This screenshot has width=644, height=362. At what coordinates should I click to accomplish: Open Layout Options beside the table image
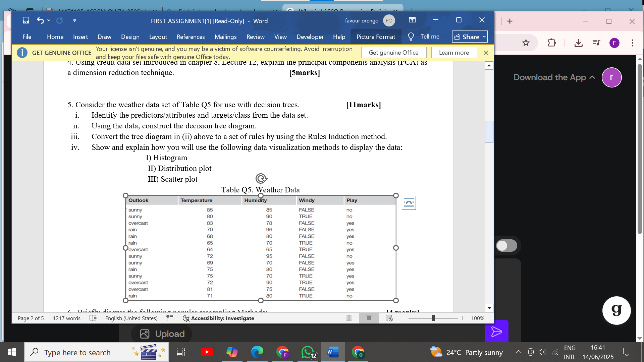[x=409, y=202]
